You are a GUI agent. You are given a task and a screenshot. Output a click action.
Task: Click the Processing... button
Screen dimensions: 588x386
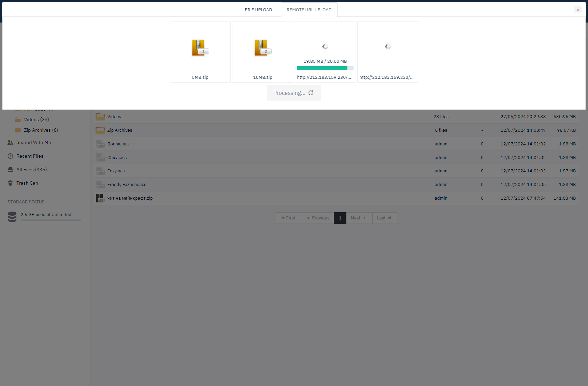point(293,93)
